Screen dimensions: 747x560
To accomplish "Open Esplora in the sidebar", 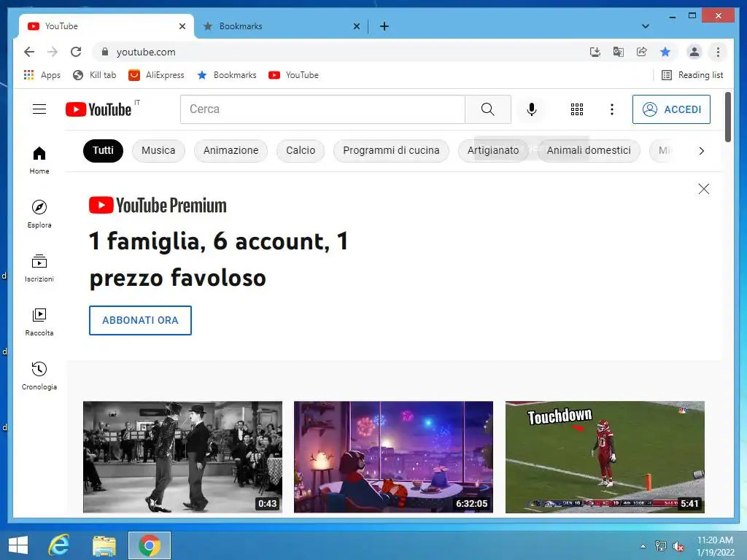I will [39, 214].
